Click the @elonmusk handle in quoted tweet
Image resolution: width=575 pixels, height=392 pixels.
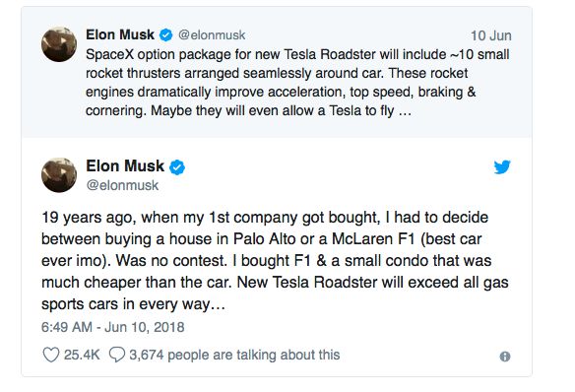(x=212, y=35)
